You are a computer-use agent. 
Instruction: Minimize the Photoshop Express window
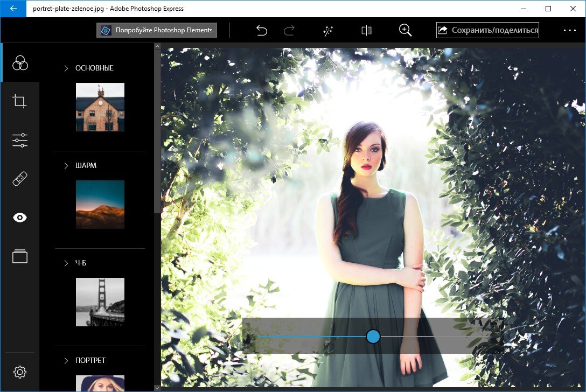click(523, 8)
